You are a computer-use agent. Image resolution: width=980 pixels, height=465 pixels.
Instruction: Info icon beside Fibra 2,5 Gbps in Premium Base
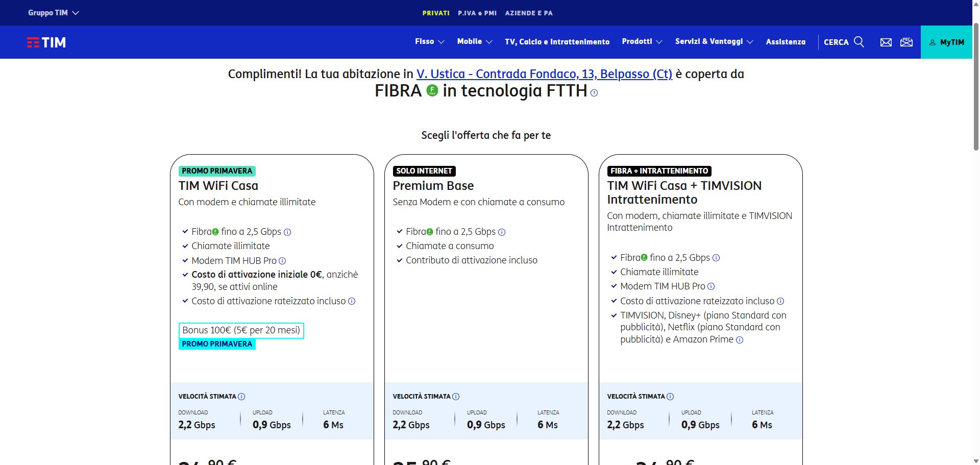click(x=502, y=232)
